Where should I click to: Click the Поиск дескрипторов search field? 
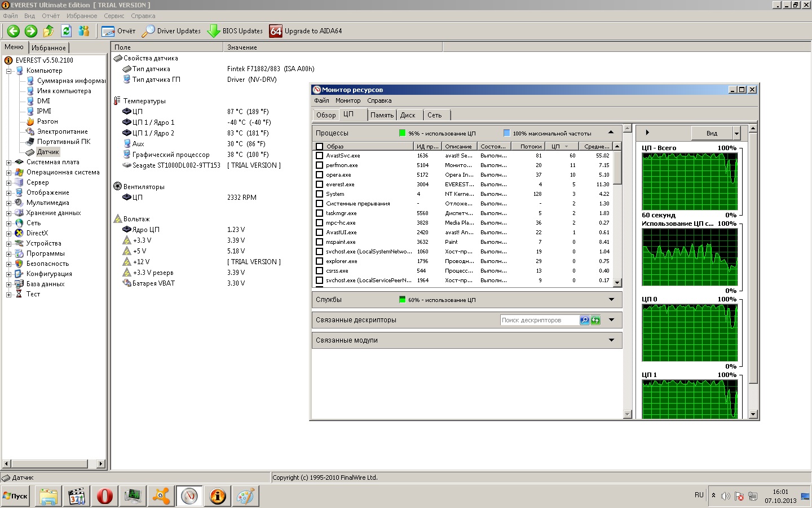(540, 320)
